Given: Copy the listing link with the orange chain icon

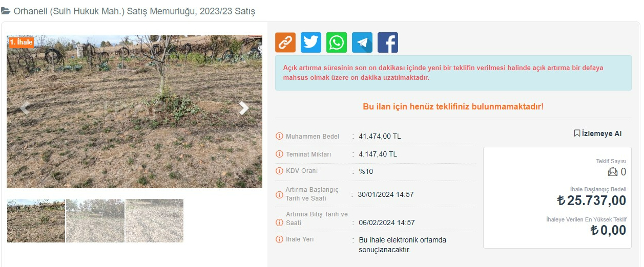Looking at the screenshot, I should 285,42.
